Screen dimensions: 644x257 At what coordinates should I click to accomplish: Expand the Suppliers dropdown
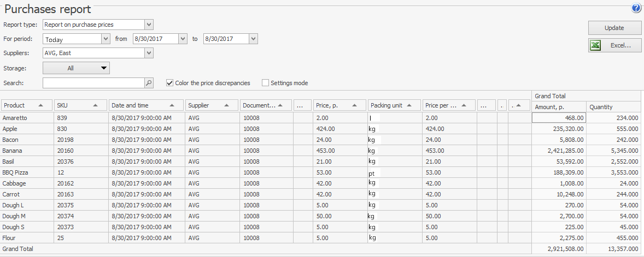tap(149, 53)
